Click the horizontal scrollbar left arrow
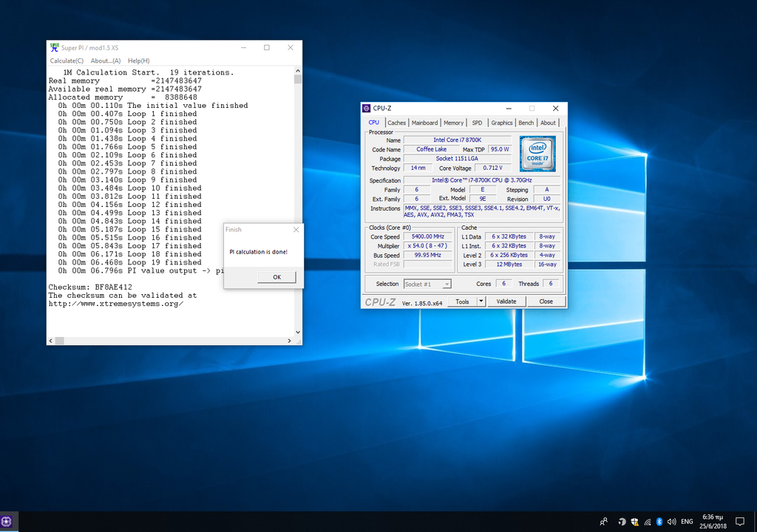 coord(51,341)
